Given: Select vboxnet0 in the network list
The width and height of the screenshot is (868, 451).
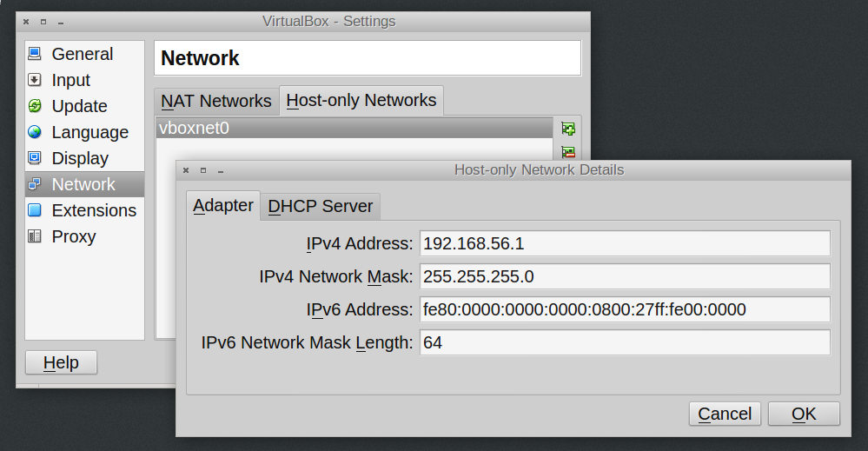Looking at the screenshot, I should (x=354, y=128).
